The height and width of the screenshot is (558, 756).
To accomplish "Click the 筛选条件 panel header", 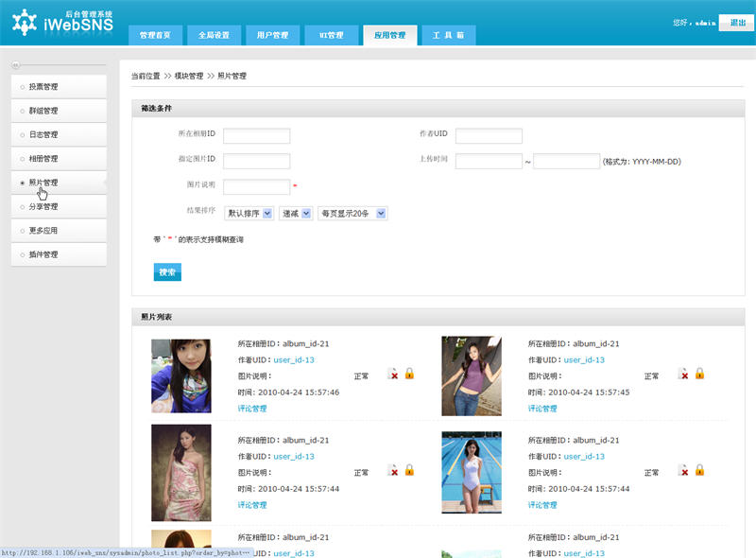I will click(438, 108).
